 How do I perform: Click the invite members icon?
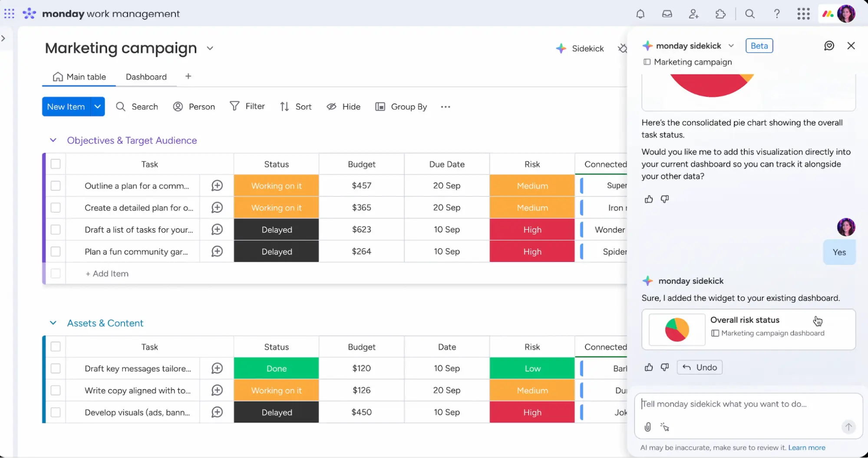tap(694, 14)
